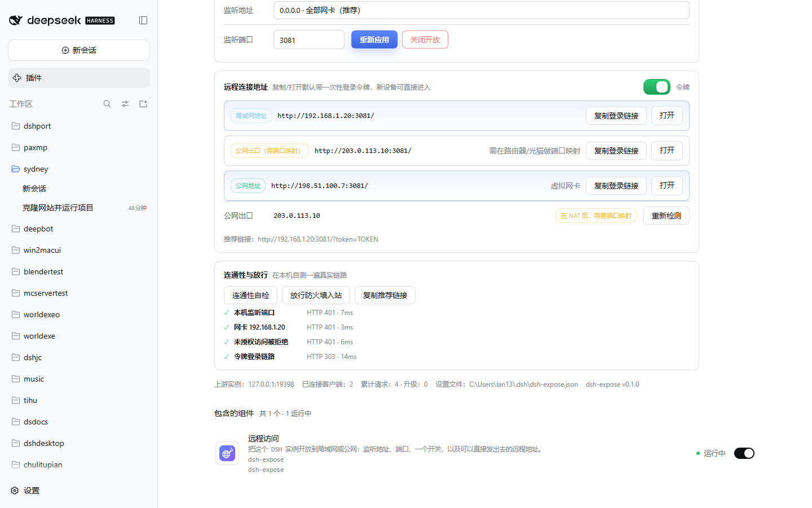
Task: Copy login link for LAN address
Action: click(616, 116)
